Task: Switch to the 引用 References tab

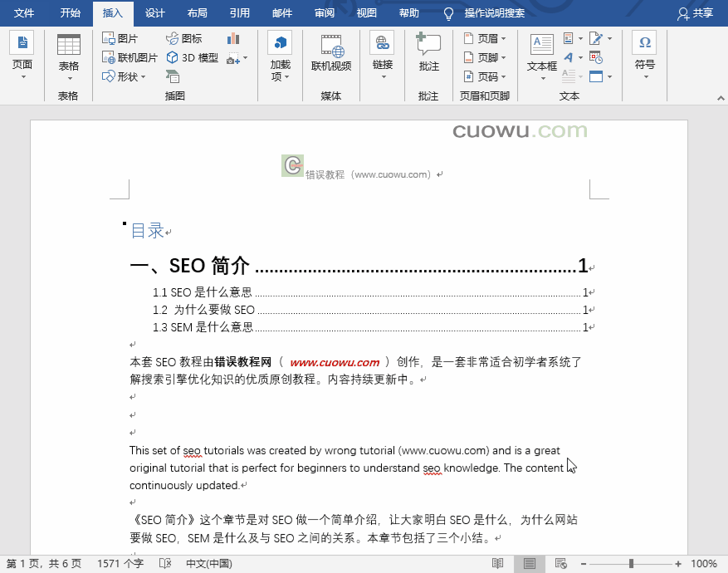Action: click(x=240, y=13)
